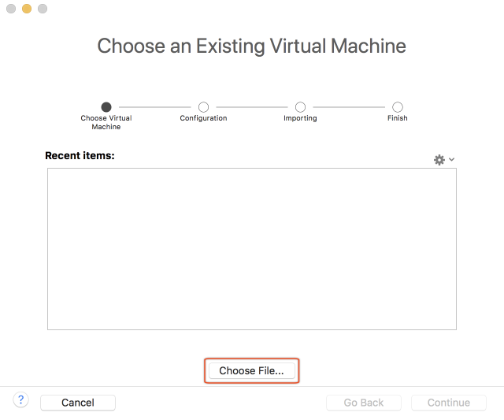Click the Recent items heading

[x=80, y=156]
